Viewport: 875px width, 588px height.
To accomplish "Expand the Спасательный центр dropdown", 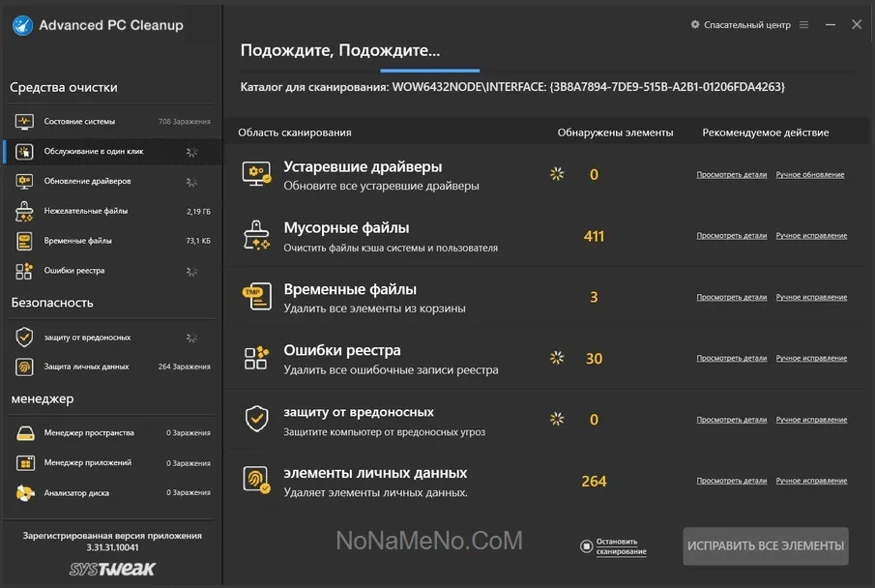I will [x=741, y=25].
